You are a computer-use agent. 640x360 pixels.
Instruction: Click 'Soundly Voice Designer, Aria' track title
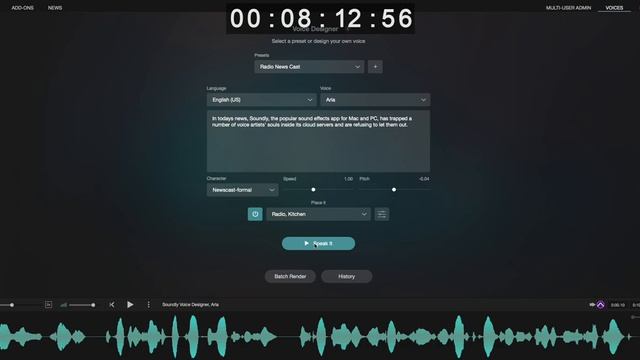click(190, 304)
